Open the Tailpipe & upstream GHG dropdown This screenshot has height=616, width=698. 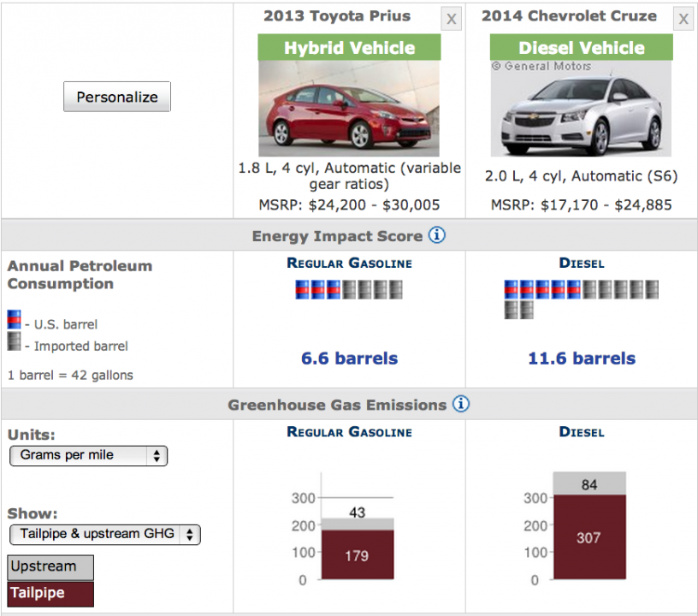tap(105, 534)
